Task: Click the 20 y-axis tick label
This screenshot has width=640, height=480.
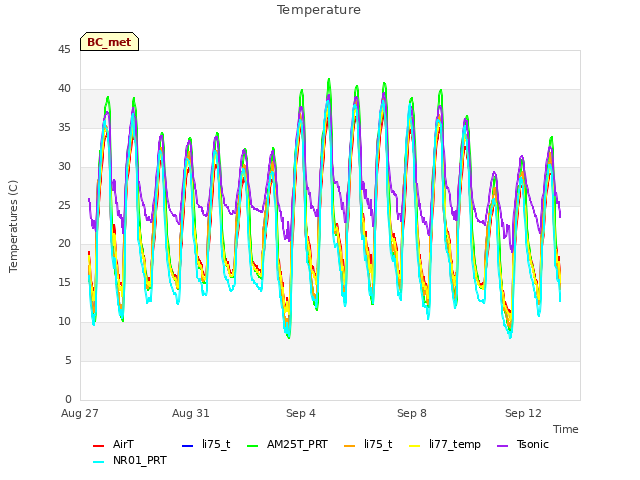Action: [x=64, y=244]
